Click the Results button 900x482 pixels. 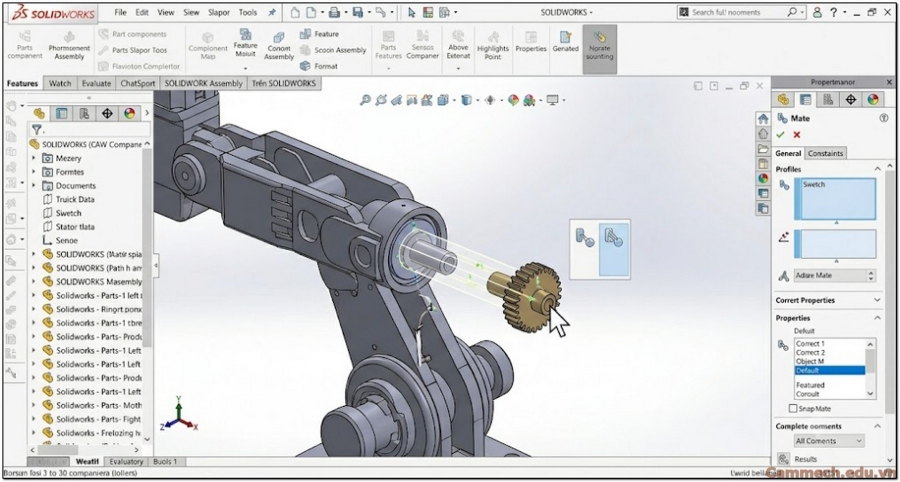806,459
